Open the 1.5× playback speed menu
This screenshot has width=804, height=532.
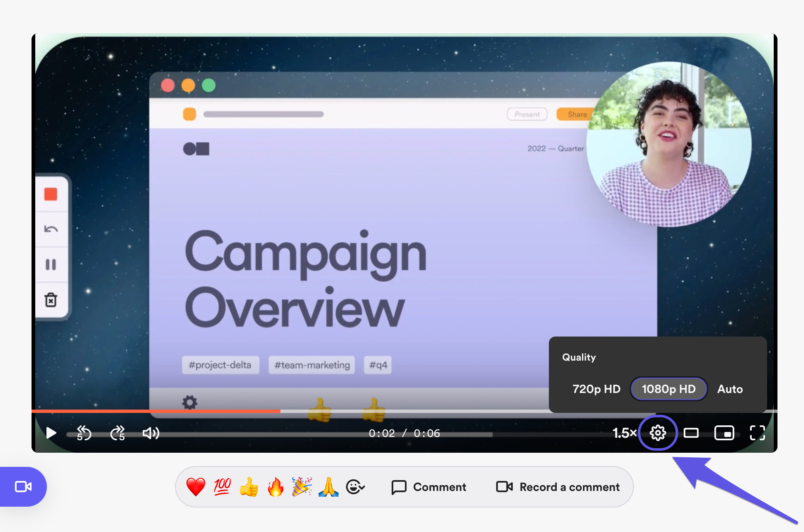(624, 433)
